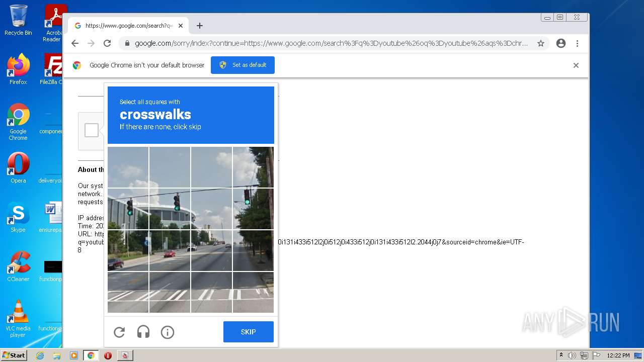Launch CCleaner desktop shortcut

(x=18, y=266)
